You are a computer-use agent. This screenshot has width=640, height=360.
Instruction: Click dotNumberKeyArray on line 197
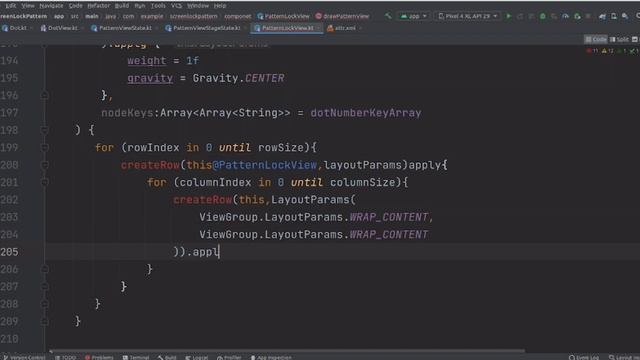(x=366, y=113)
